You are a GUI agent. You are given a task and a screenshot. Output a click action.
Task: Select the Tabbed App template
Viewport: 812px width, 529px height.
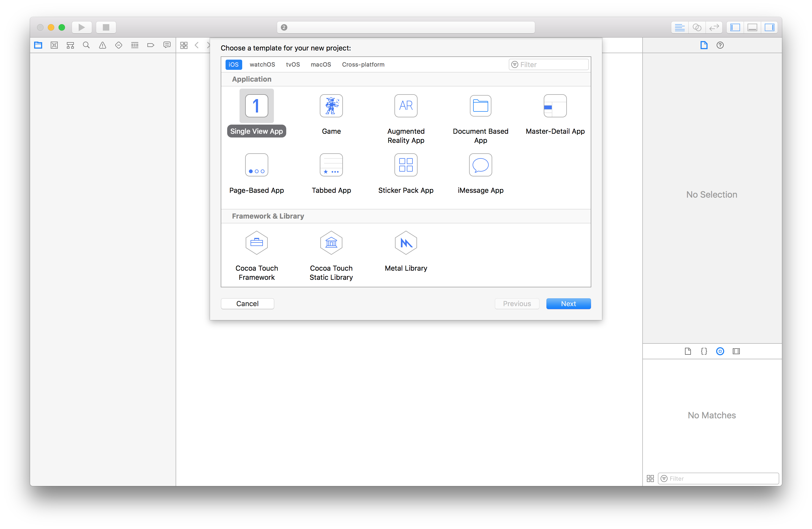click(331, 173)
